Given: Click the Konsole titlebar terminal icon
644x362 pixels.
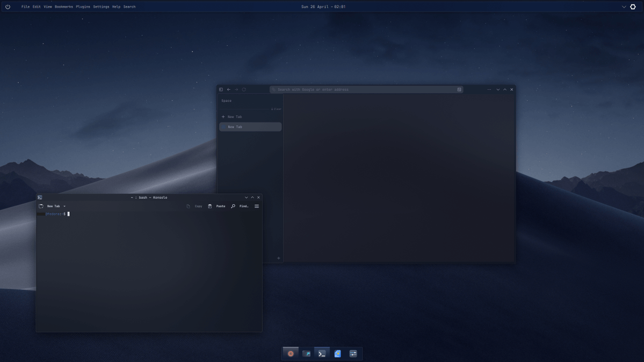Looking at the screenshot, I should click(40, 198).
